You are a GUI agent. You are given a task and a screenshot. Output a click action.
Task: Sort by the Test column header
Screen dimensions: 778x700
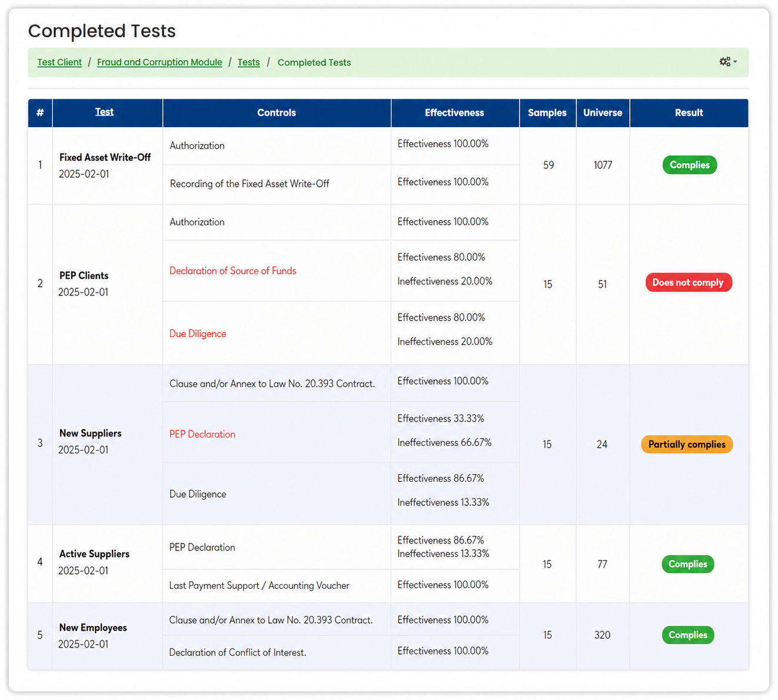click(x=104, y=112)
